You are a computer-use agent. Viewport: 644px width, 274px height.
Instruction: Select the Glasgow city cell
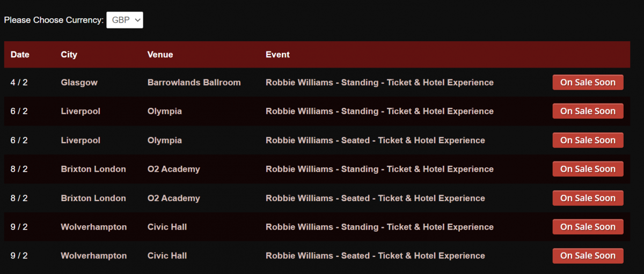[x=79, y=83]
